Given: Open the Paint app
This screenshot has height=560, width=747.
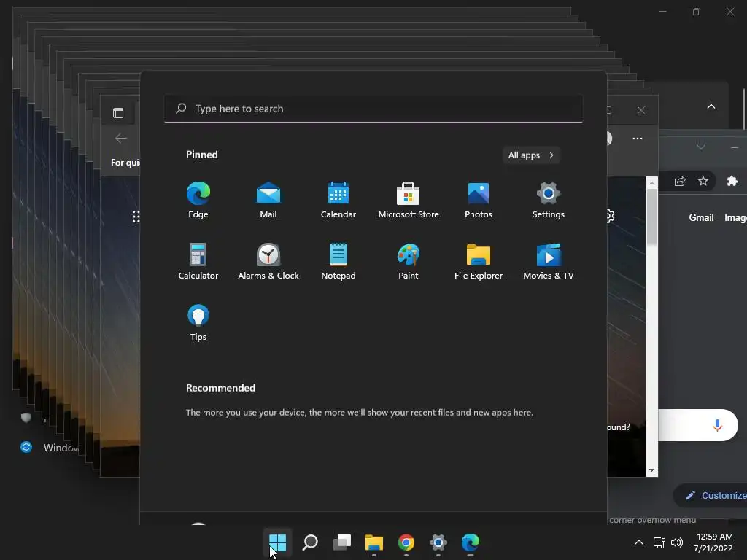Looking at the screenshot, I should 409,261.
